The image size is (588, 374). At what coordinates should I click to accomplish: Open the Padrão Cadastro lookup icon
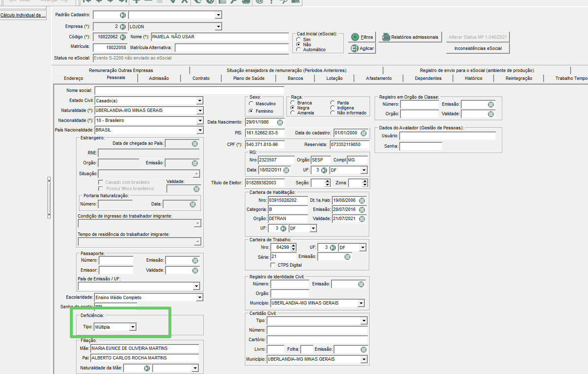[123, 15]
